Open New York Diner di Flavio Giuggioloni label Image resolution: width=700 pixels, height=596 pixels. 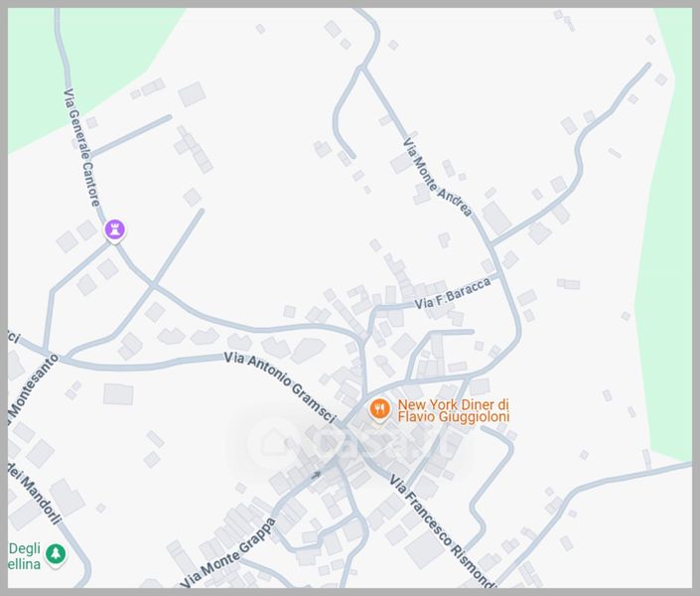tap(453, 410)
